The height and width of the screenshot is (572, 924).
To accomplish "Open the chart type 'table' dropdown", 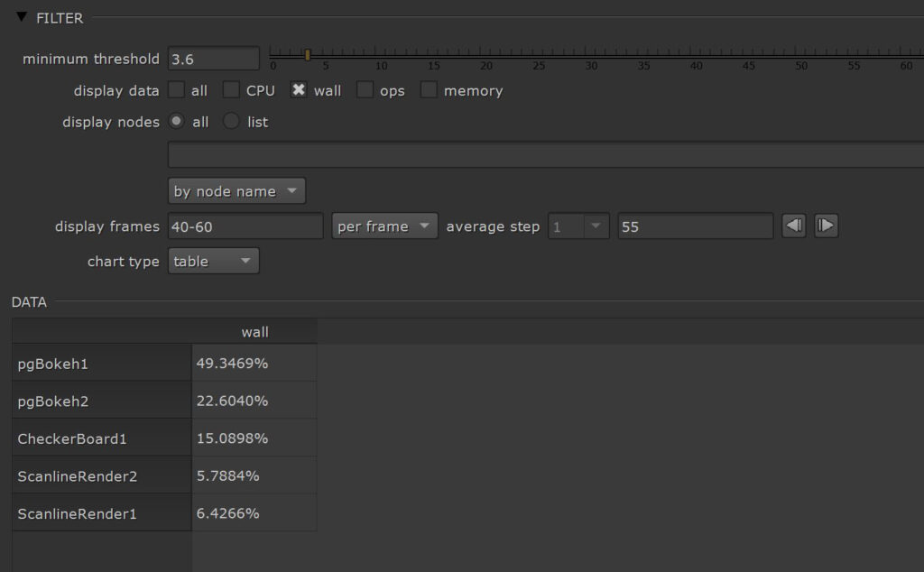I will point(213,261).
